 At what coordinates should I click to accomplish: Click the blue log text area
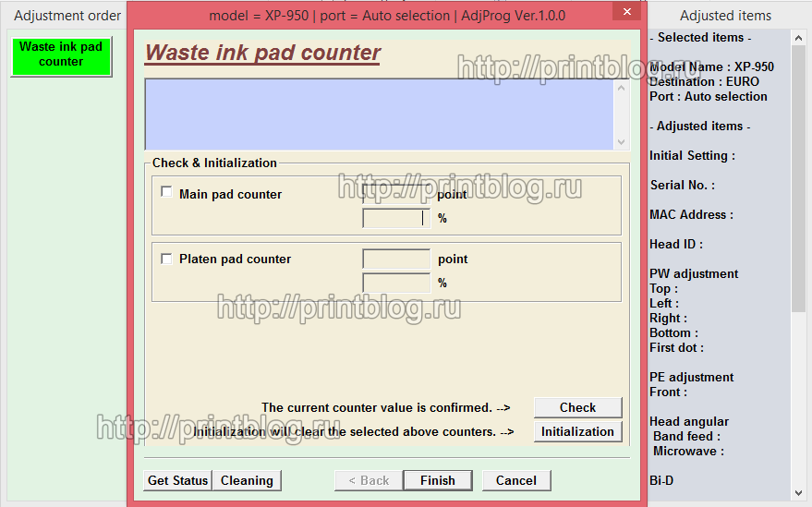pyautogui.click(x=380, y=115)
